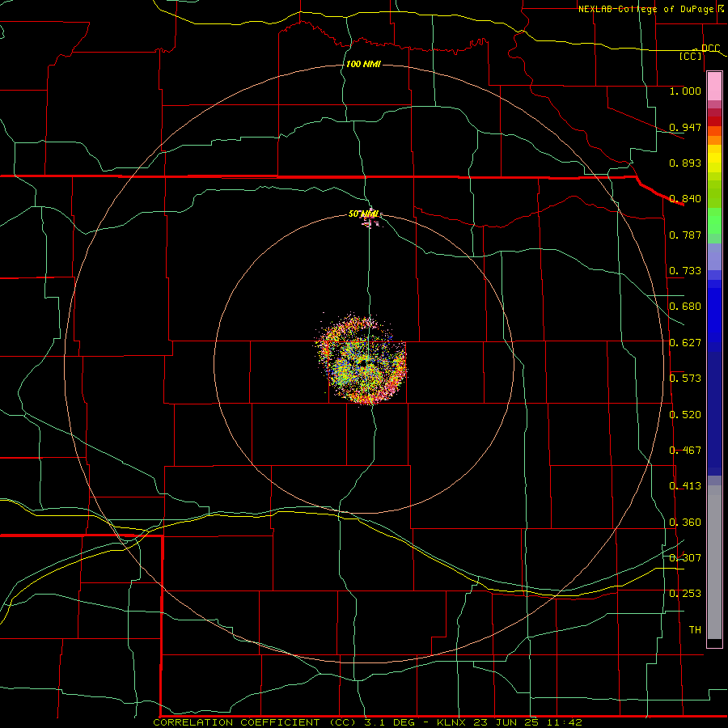The height and width of the screenshot is (728, 728).
Task: Select the 0.680 legend value
Action: click(x=685, y=307)
